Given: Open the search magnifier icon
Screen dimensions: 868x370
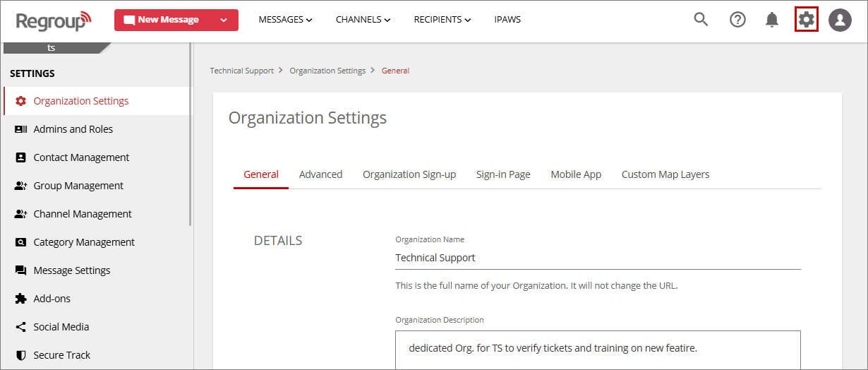Looking at the screenshot, I should [701, 20].
